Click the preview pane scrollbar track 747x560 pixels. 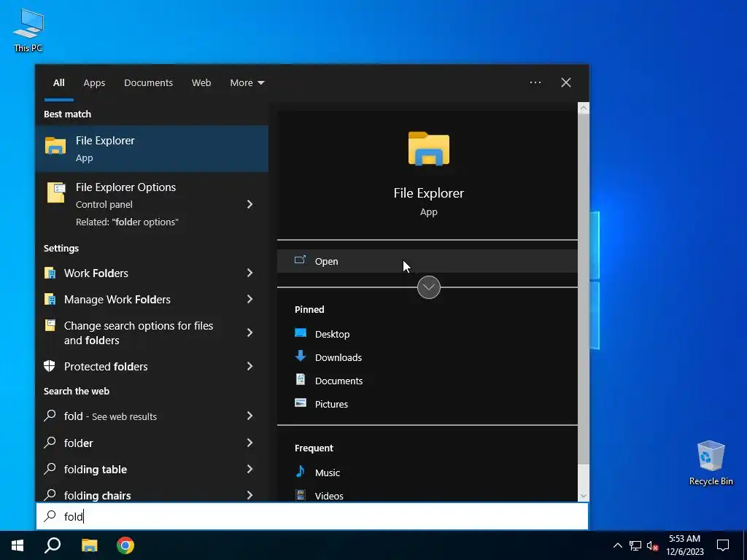[x=584, y=478]
